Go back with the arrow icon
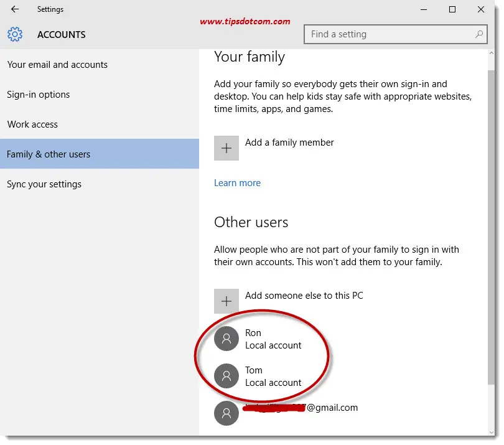The width and height of the screenshot is (504, 445). pos(15,9)
